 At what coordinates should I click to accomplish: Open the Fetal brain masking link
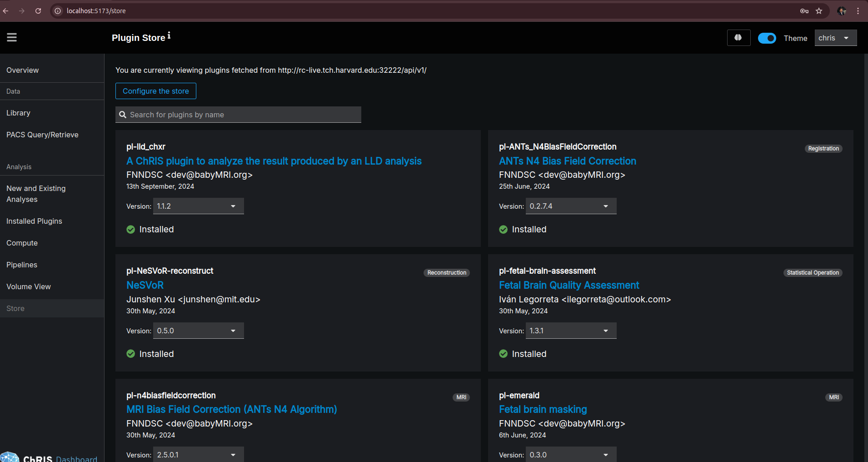click(x=543, y=409)
